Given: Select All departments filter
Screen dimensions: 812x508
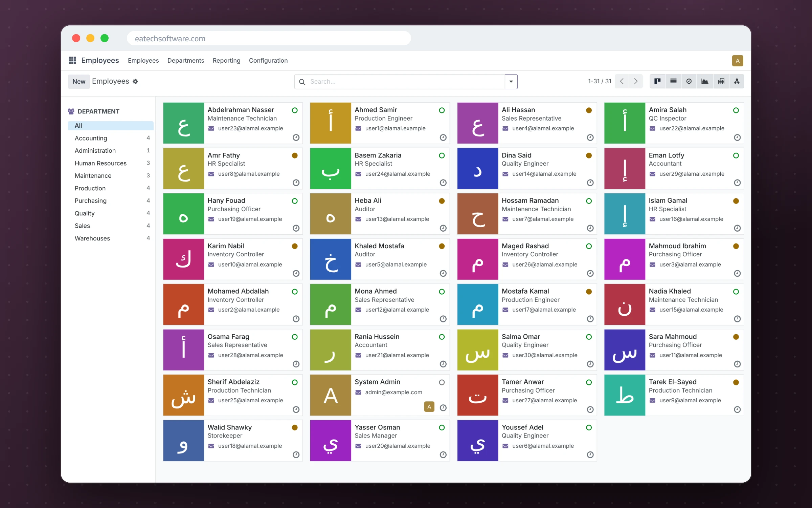Looking at the screenshot, I should tap(111, 126).
